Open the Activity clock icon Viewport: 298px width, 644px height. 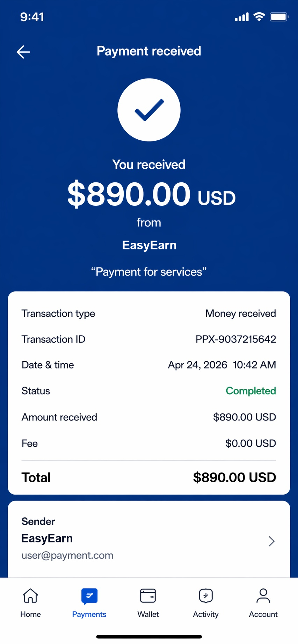pyautogui.click(x=206, y=596)
